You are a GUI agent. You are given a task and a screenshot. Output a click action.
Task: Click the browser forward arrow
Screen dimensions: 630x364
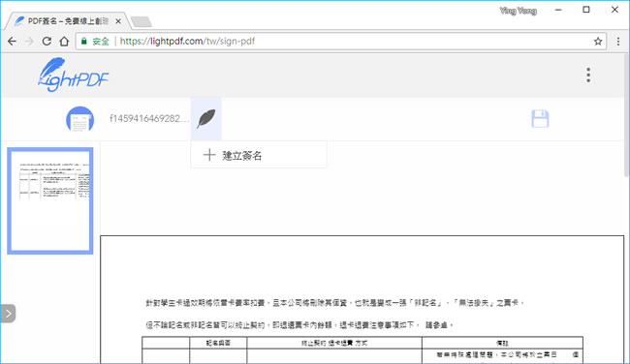coord(29,42)
